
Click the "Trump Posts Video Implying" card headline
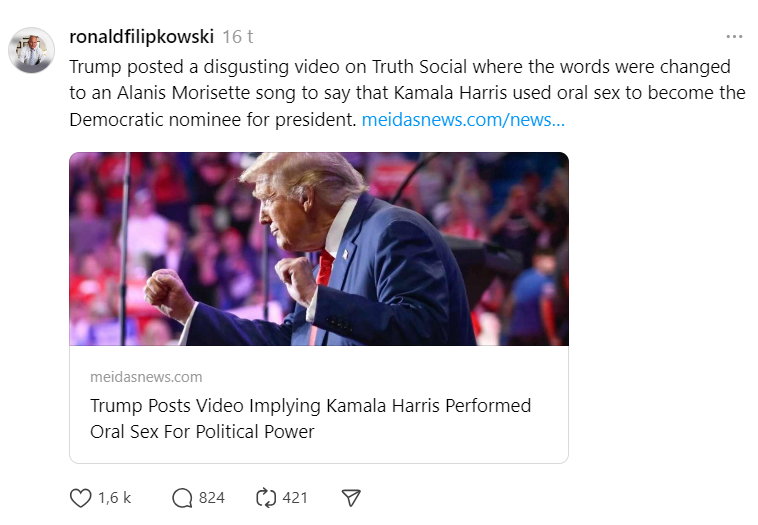point(310,406)
